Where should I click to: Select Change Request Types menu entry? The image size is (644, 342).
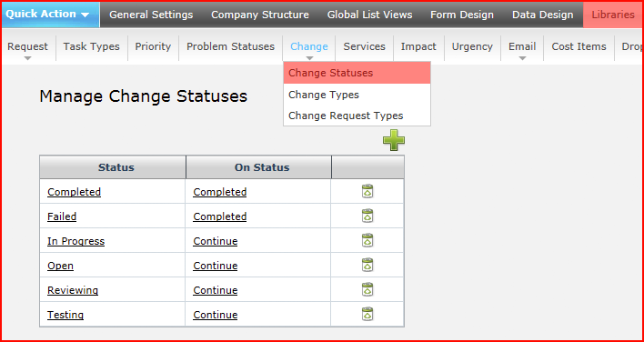[x=357, y=116]
